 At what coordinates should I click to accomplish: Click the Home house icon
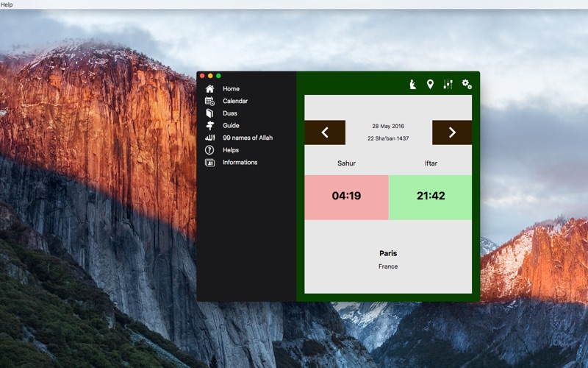(209, 88)
